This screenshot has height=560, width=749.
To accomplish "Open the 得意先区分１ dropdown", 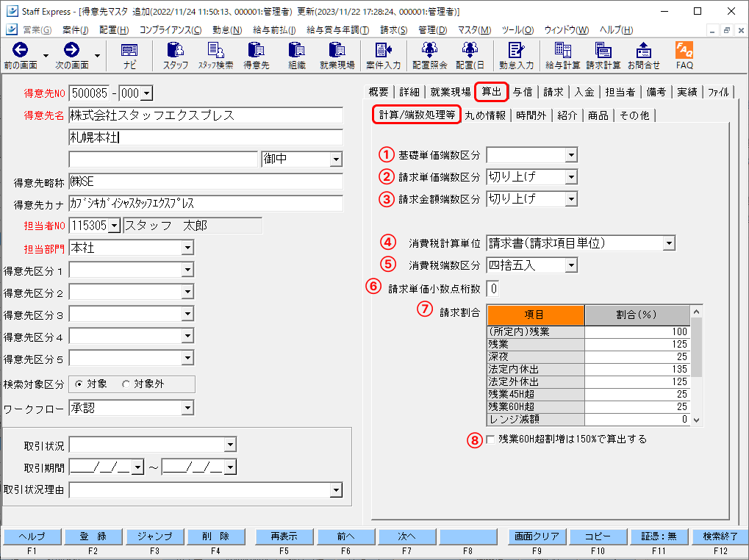I will 187,270.
